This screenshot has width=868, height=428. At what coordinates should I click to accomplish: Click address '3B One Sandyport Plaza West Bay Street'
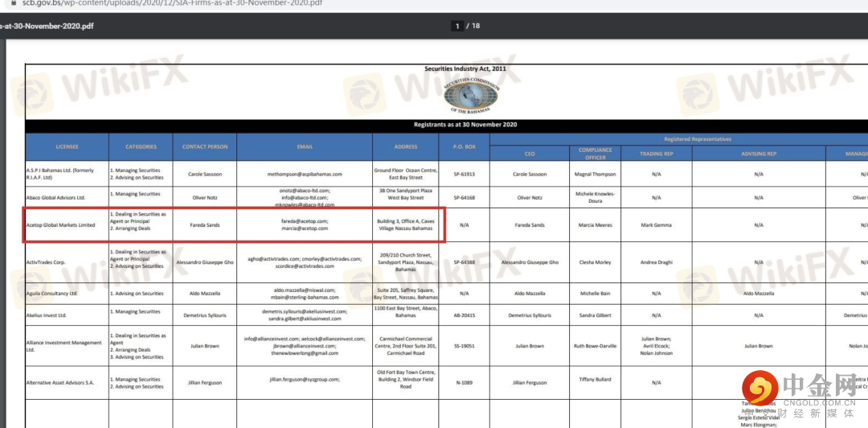[406, 194]
